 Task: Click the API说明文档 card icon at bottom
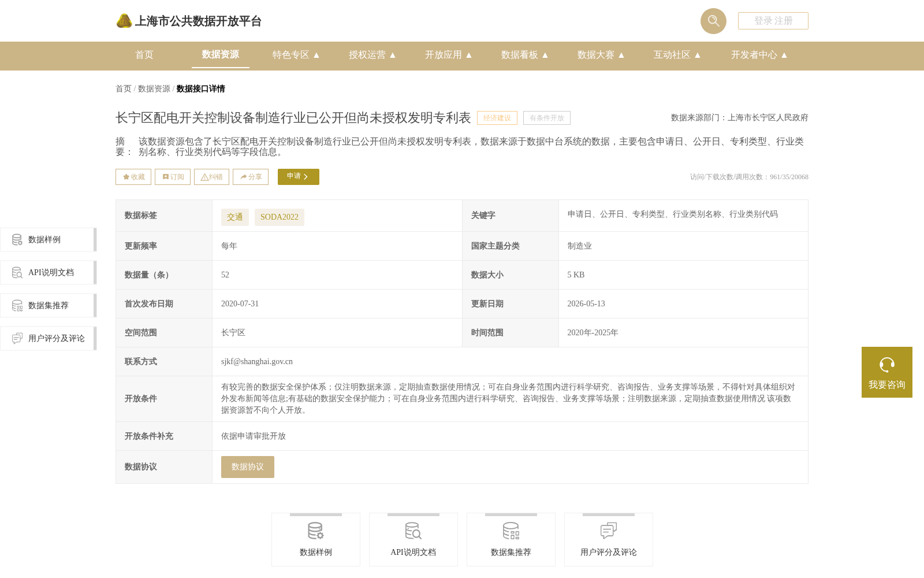coord(413,531)
